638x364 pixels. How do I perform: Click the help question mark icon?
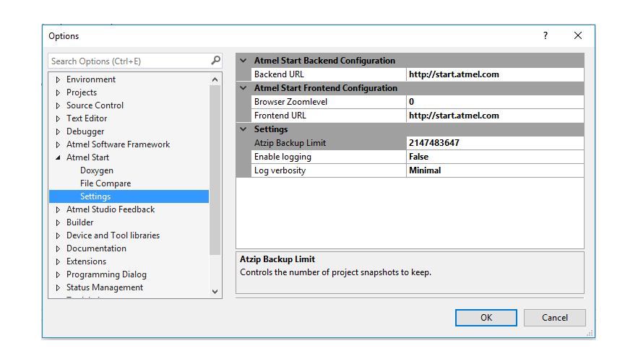click(546, 35)
